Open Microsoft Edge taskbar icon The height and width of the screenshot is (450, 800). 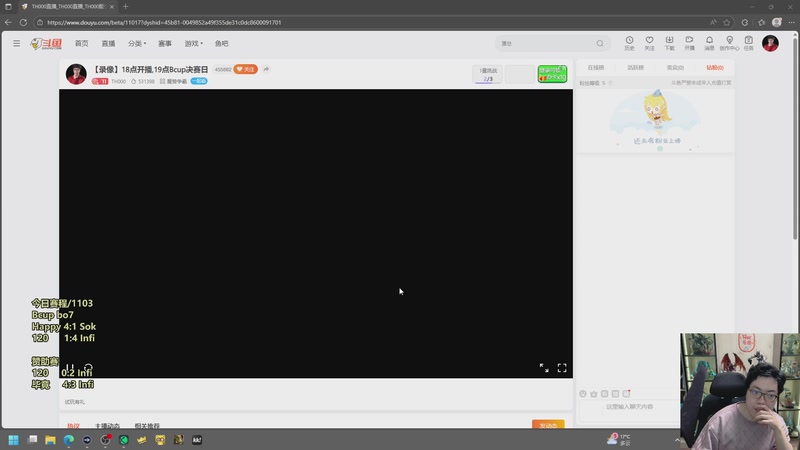pos(68,440)
